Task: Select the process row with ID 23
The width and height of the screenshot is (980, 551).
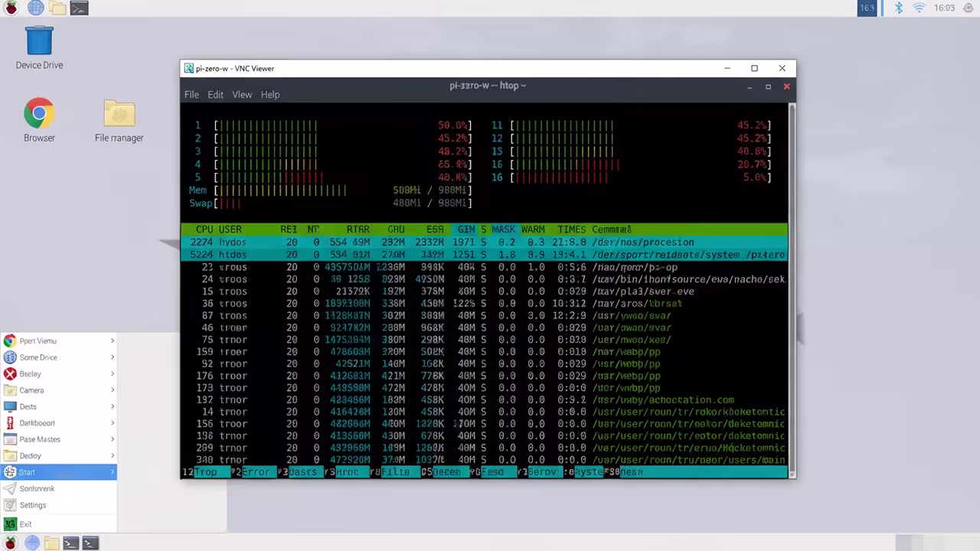Action: 484,267
